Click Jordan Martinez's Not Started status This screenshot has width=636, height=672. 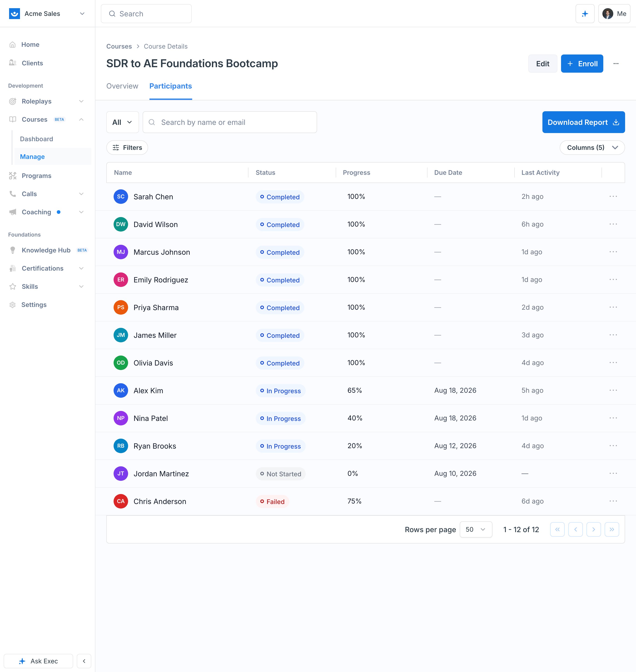(x=280, y=474)
